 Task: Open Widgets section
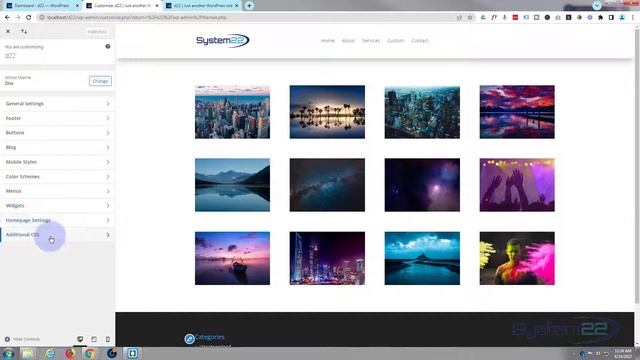[58, 206]
